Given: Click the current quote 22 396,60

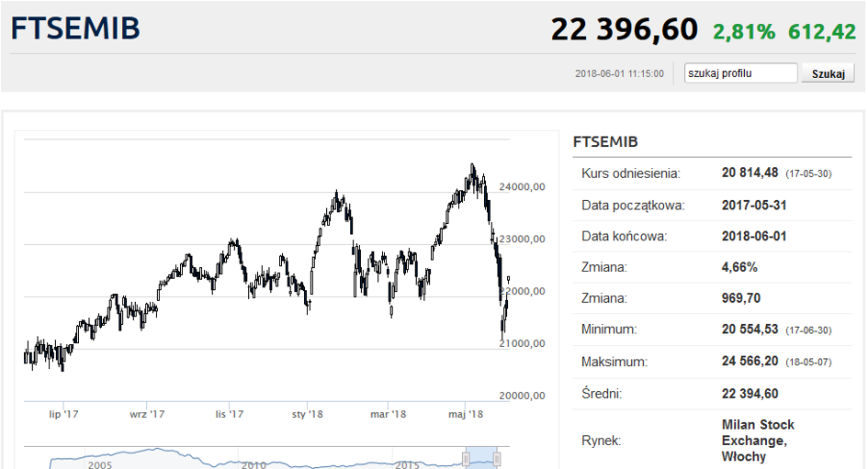Looking at the screenshot, I should tap(624, 29).
